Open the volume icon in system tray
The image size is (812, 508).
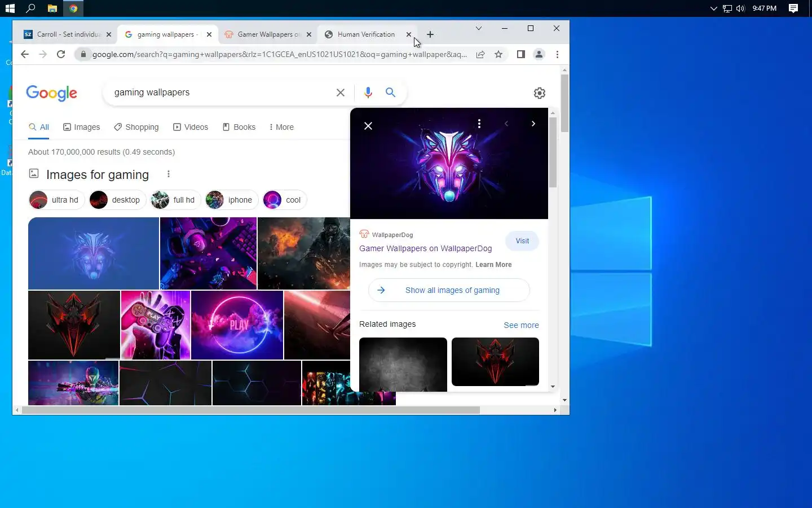click(x=740, y=8)
